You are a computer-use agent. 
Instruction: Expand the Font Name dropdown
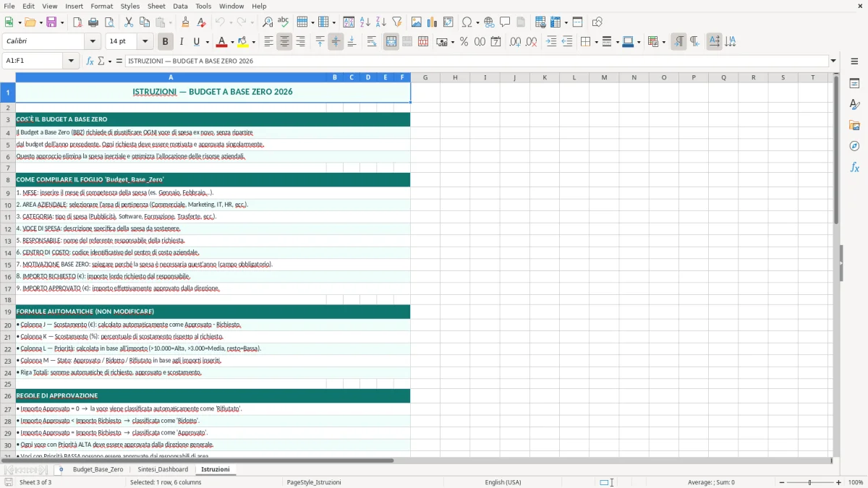[93, 42]
